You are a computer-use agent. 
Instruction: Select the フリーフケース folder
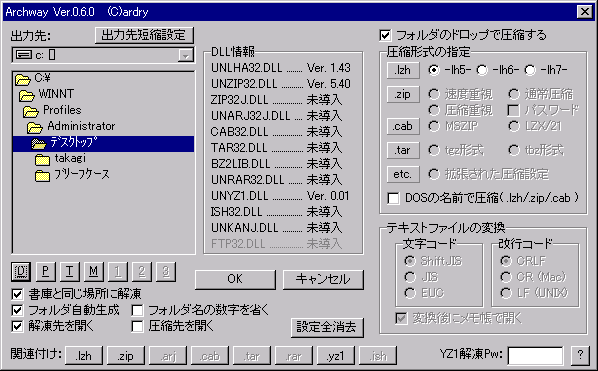pyautogui.click(x=72, y=174)
